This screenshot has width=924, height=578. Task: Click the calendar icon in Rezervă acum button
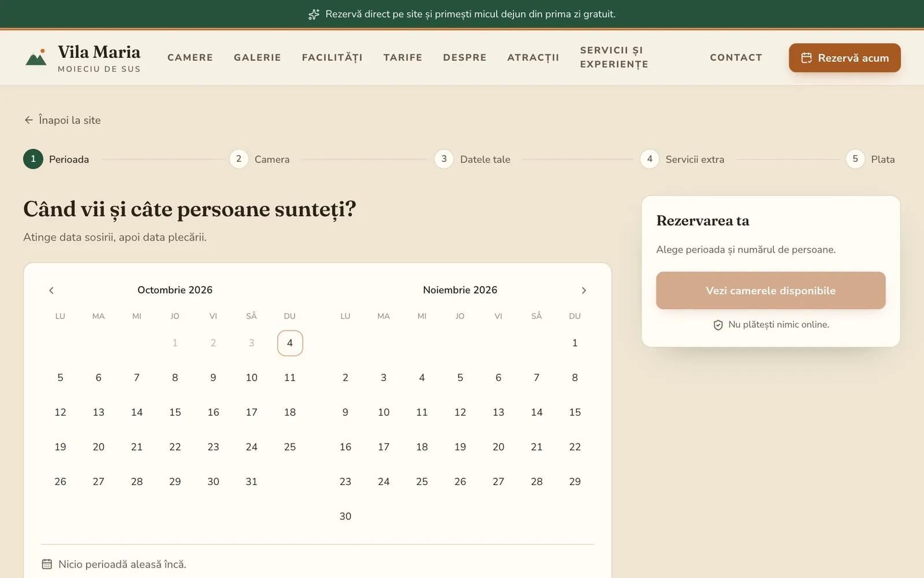[806, 58]
